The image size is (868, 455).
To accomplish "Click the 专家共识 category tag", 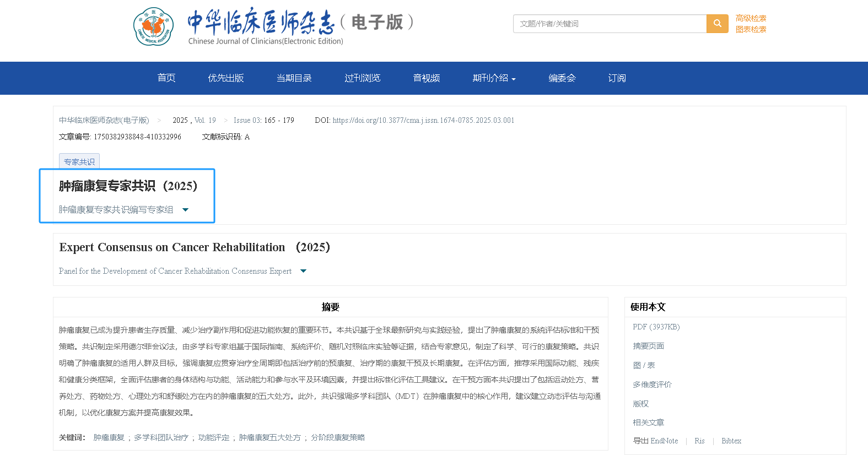I will [79, 161].
